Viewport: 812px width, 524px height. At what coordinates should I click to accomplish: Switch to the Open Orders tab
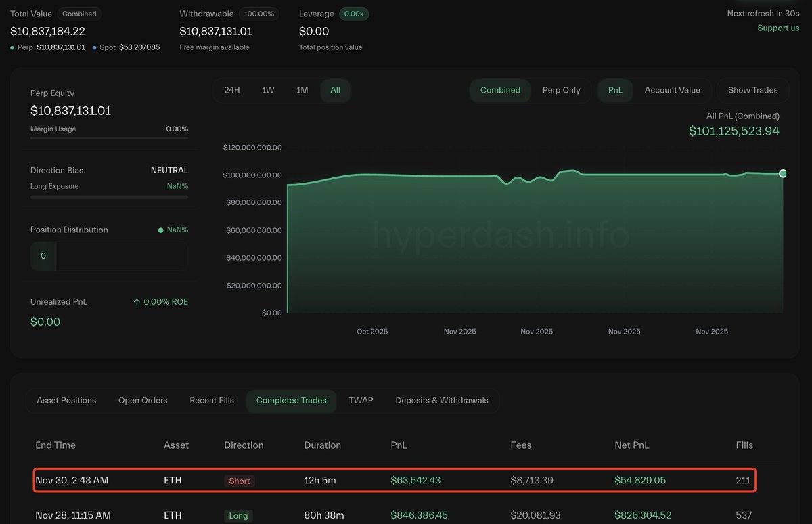pos(143,401)
